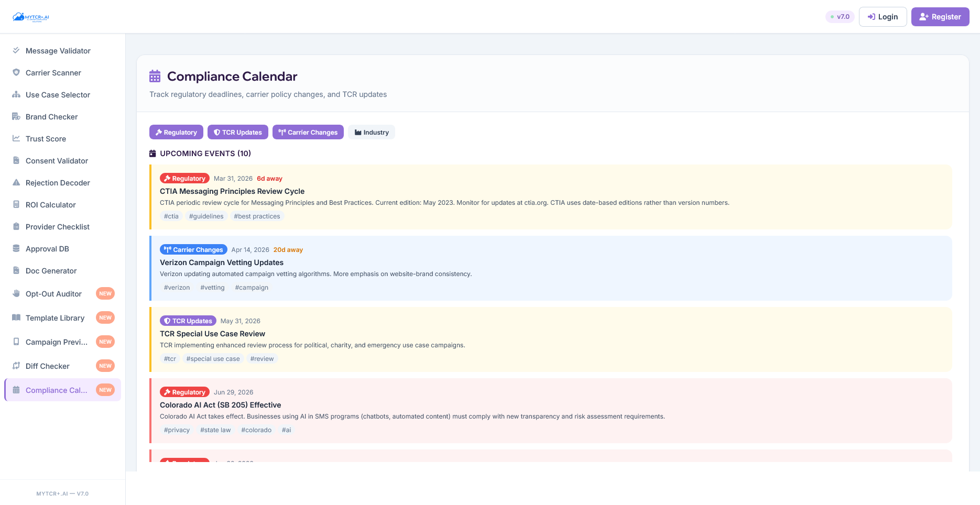Open the ROI Calculator icon
Viewport: 980px width, 505px height.
point(16,204)
